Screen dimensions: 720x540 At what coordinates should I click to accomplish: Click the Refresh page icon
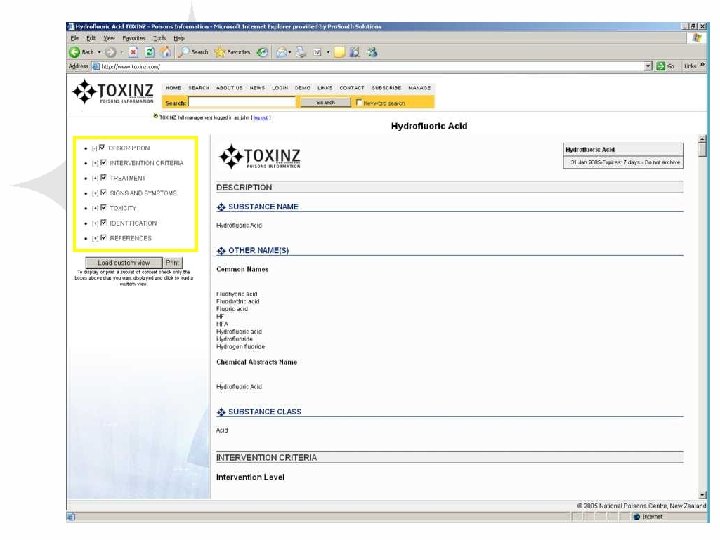click(150, 52)
